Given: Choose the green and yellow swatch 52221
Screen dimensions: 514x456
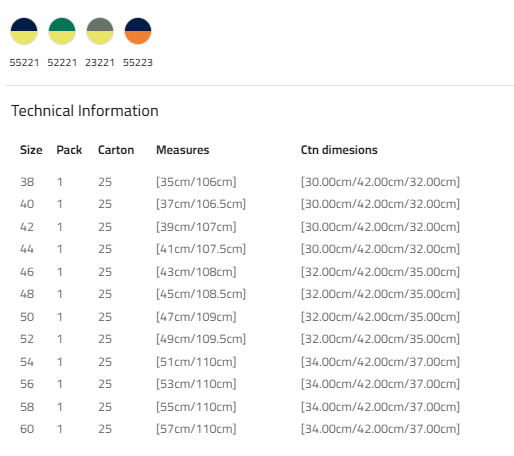Looking at the screenshot, I should (x=62, y=31).
